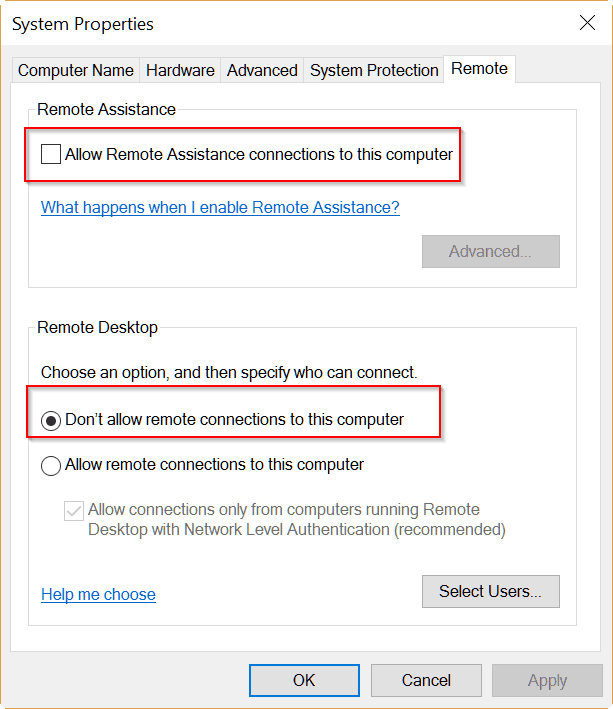The height and width of the screenshot is (709, 613).
Task: Open the 'Help me choose' link
Action: 98,594
